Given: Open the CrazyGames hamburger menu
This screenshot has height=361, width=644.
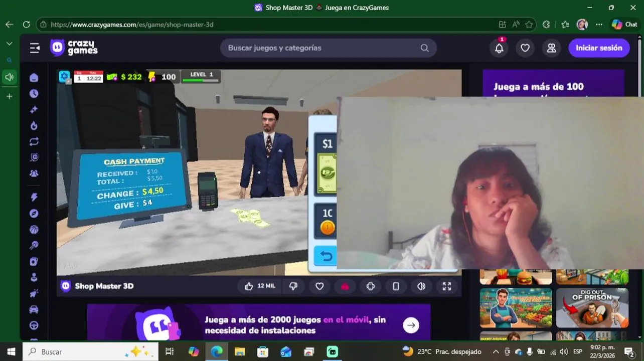Looking at the screenshot, I should (35, 48).
